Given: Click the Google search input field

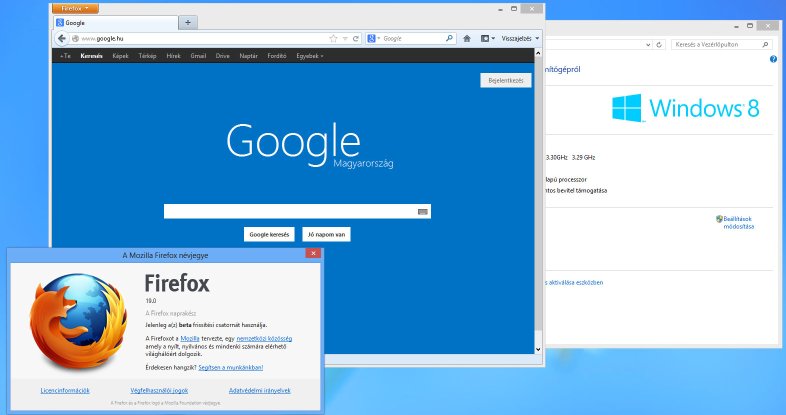Looking at the screenshot, I should pyautogui.click(x=290, y=211).
